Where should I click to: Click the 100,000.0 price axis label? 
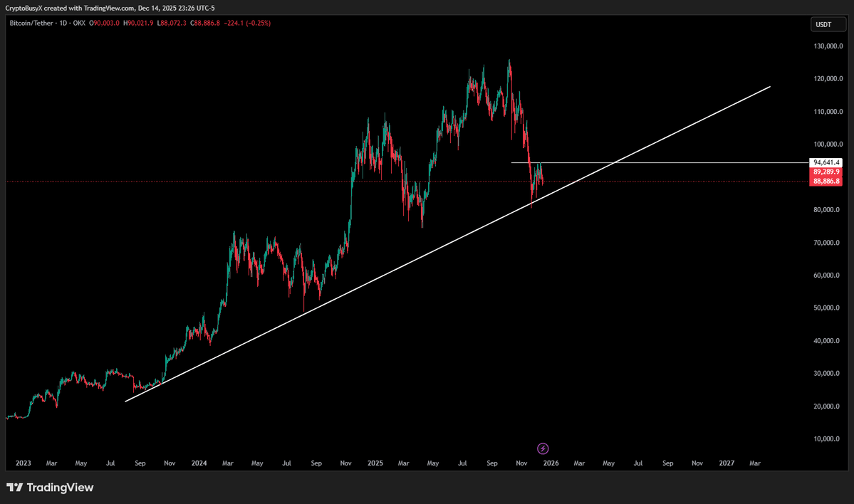[828, 145]
